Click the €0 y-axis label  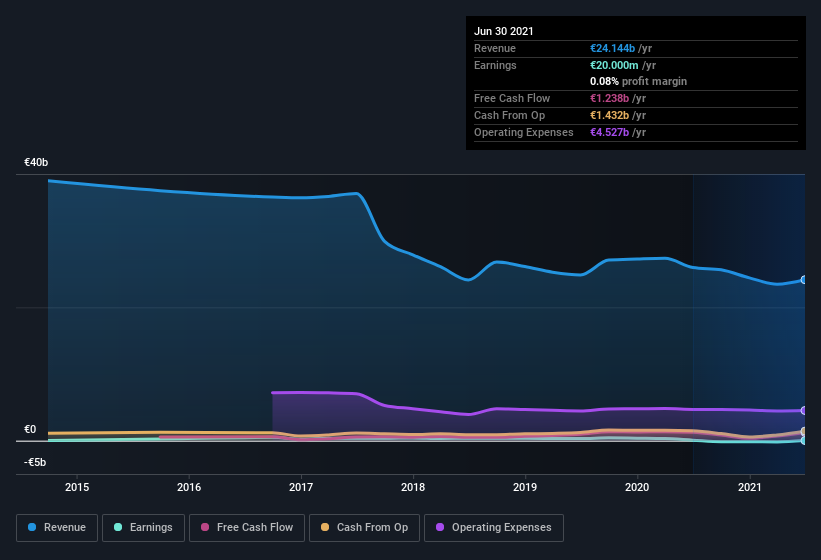(x=30, y=429)
